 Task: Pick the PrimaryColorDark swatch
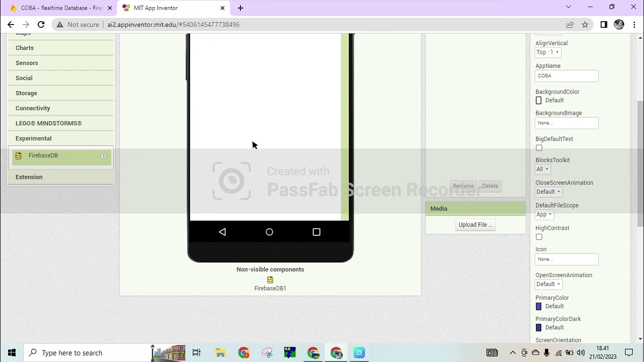(x=538, y=327)
